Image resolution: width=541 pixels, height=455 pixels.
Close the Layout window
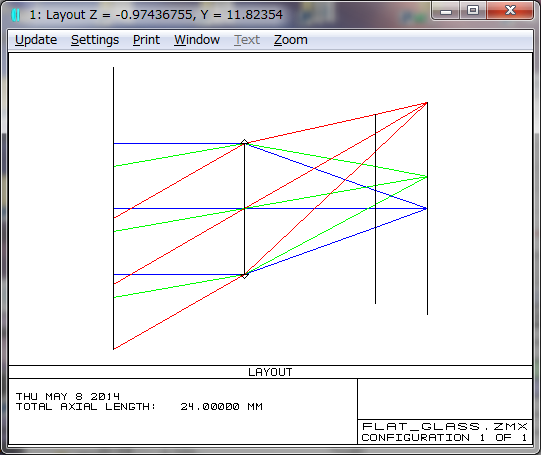point(510,11)
